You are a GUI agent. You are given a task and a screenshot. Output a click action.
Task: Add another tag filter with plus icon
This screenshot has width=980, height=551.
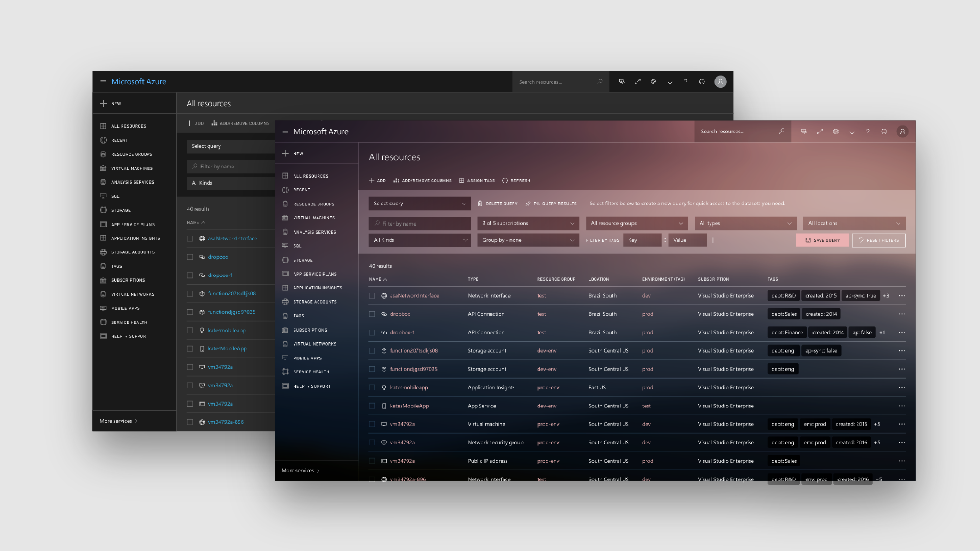pyautogui.click(x=713, y=240)
